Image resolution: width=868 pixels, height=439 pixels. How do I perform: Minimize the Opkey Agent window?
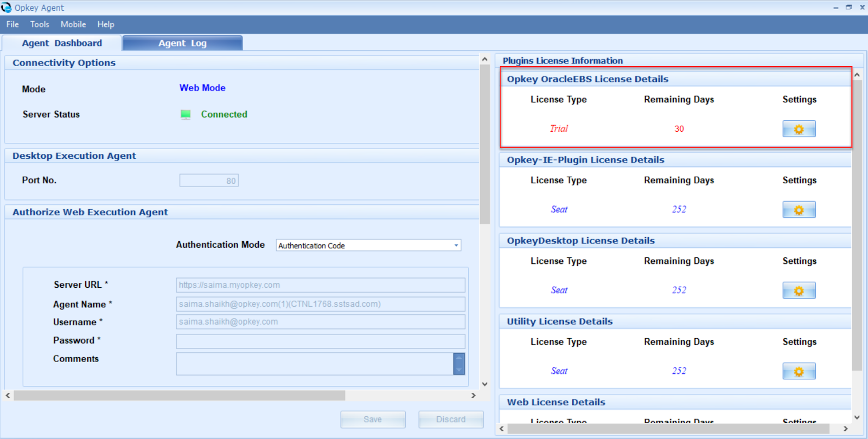(x=835, y=8)
